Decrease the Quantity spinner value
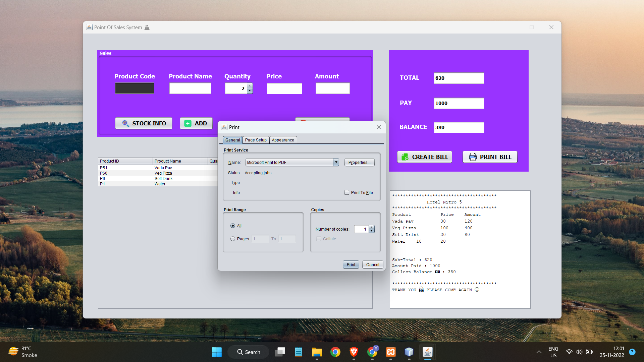 pyautogui.click(x=250, y=91)
